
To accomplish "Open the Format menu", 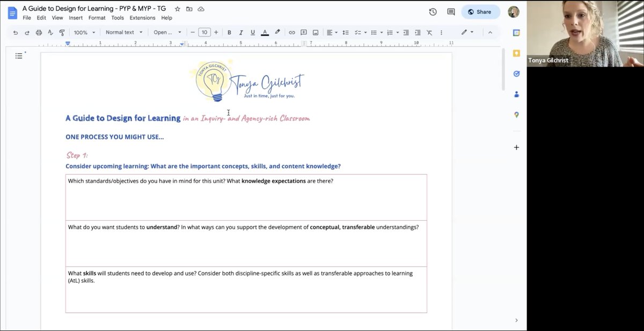I will tap(97, 18).
